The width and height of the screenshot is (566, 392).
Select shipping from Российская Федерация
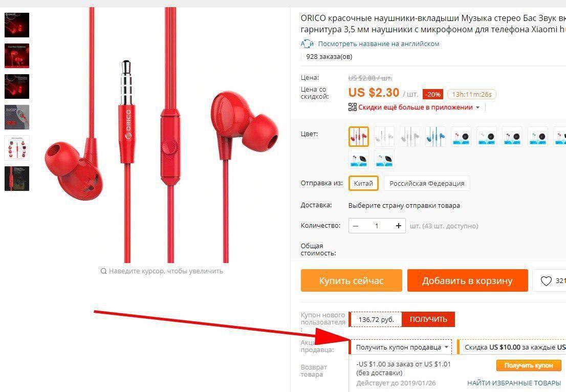tap(427, 183)
